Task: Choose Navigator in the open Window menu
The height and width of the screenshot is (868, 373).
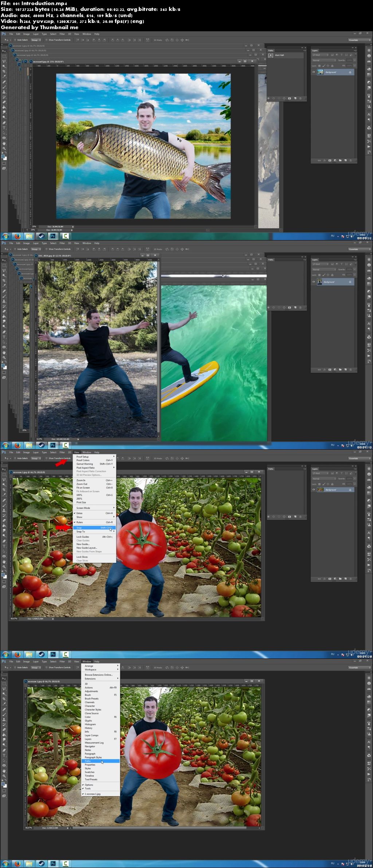Action: click(101, 746)
